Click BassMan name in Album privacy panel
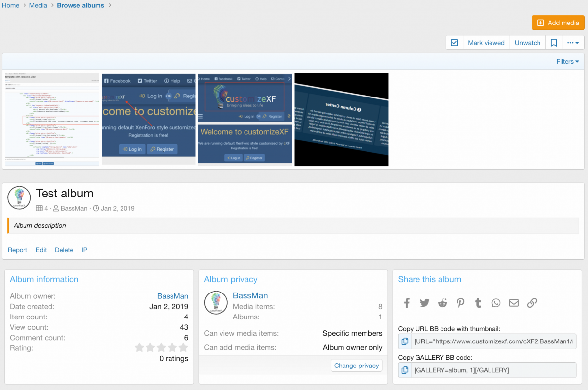This screenshot has width=588, height=390. (x=250, y=295)
